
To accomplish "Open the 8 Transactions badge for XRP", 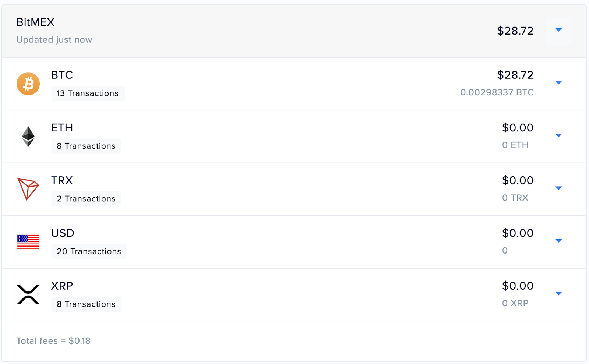I will coord(86,304).
